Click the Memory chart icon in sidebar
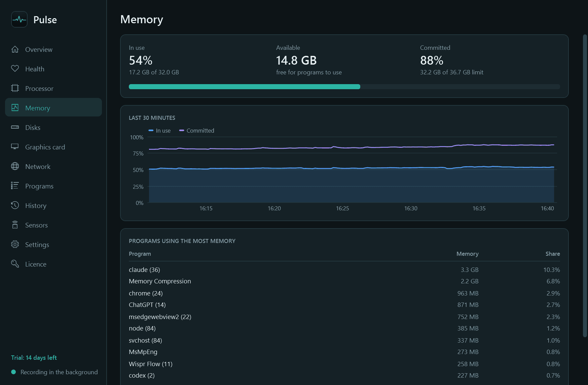This screenshot has width=588, height=385. (15, 108)
